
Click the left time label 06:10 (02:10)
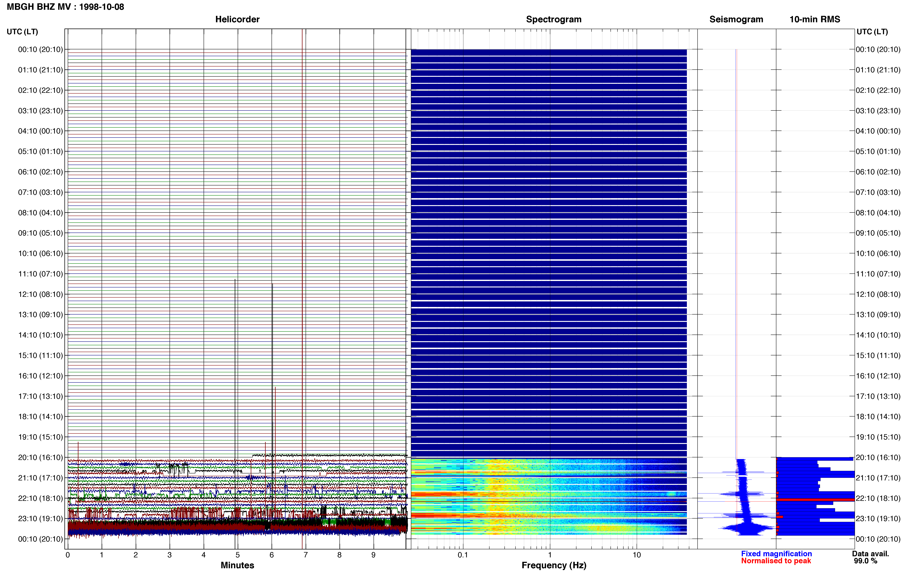(41, 172)
